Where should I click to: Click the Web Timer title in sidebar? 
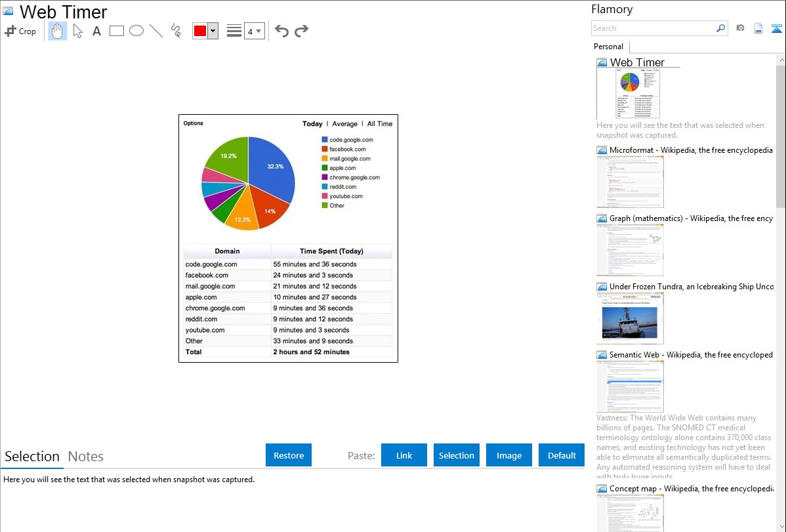tap(637, 62)
